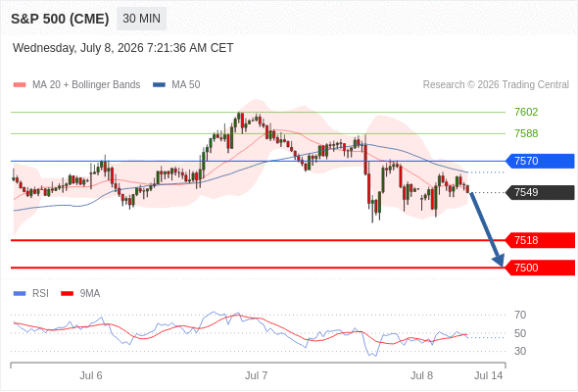Click the green 7588 resistance label

click(x=526, y=133)
